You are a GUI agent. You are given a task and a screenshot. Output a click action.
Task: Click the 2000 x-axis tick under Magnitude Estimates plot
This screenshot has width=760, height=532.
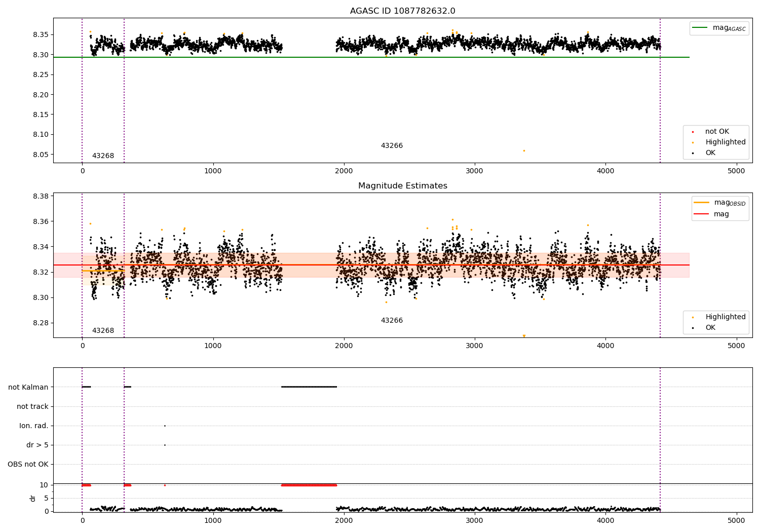[x=344, y=346]
